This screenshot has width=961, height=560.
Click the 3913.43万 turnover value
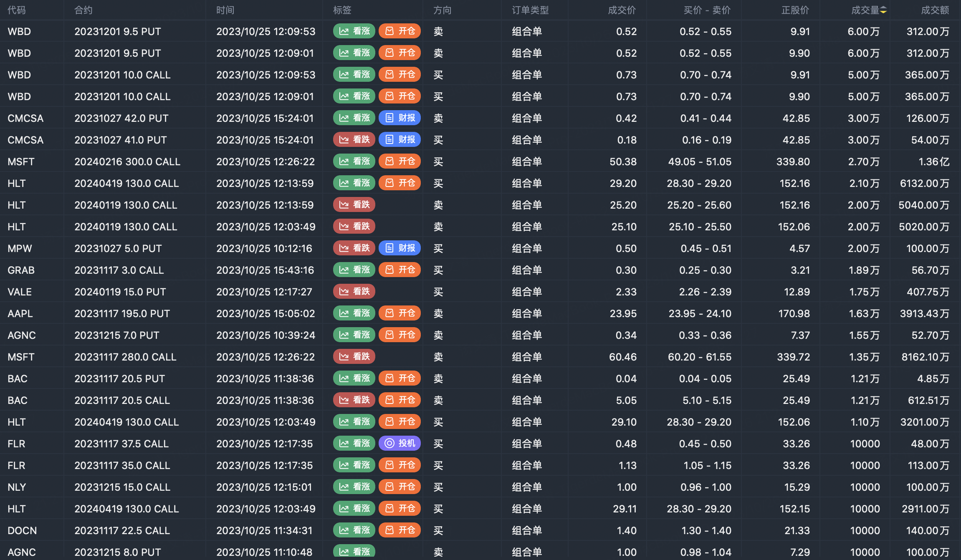click(x=925, y=313)
